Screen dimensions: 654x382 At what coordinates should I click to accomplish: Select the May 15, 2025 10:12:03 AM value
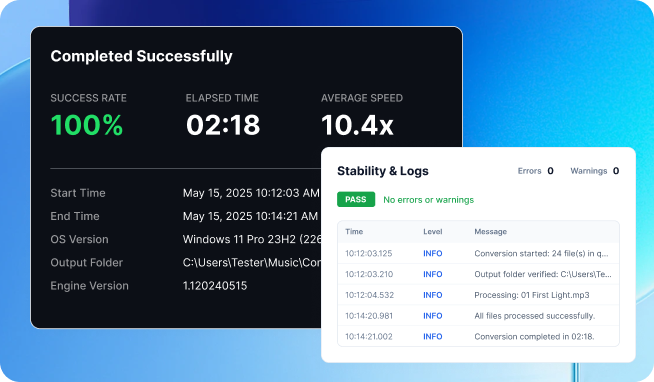pyautogui.click(x=251, y=193)
